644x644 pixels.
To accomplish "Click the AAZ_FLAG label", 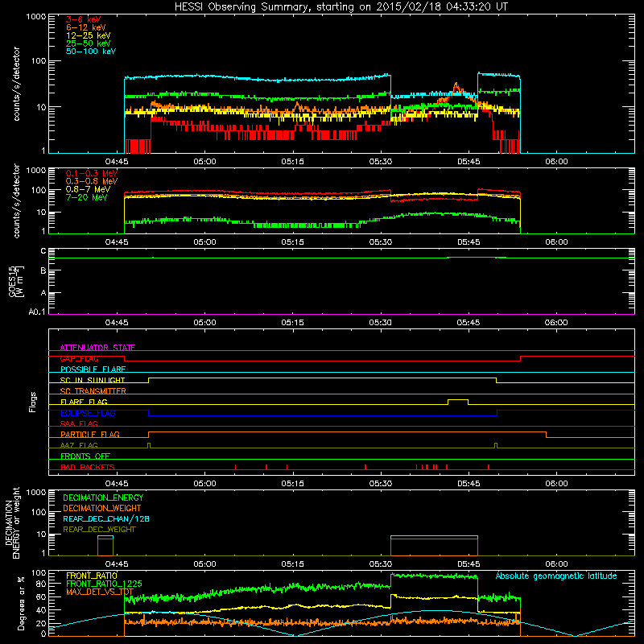I will click(x=79, y=446).
